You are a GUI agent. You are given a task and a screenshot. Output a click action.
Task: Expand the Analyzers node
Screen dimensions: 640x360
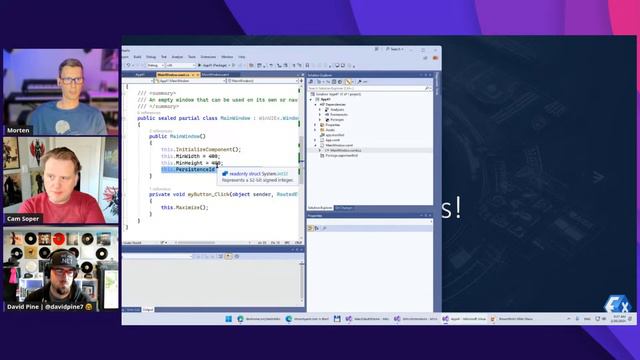tap(320, 109)
